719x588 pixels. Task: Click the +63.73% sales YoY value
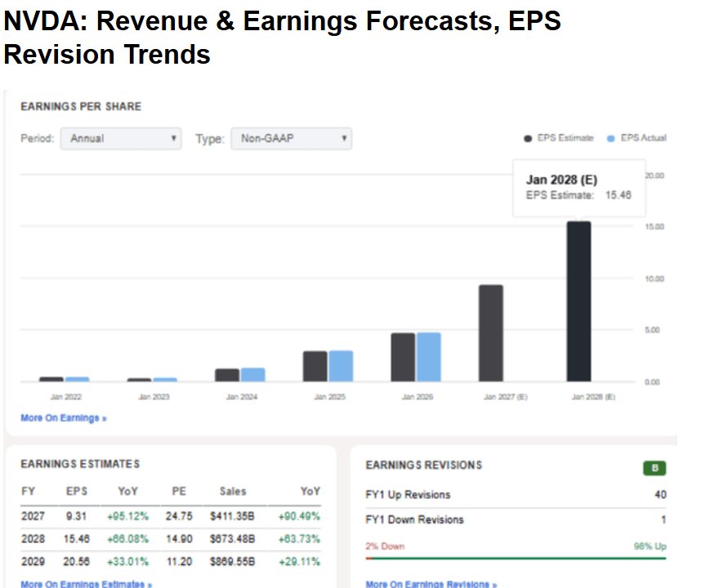click(299, 539)
